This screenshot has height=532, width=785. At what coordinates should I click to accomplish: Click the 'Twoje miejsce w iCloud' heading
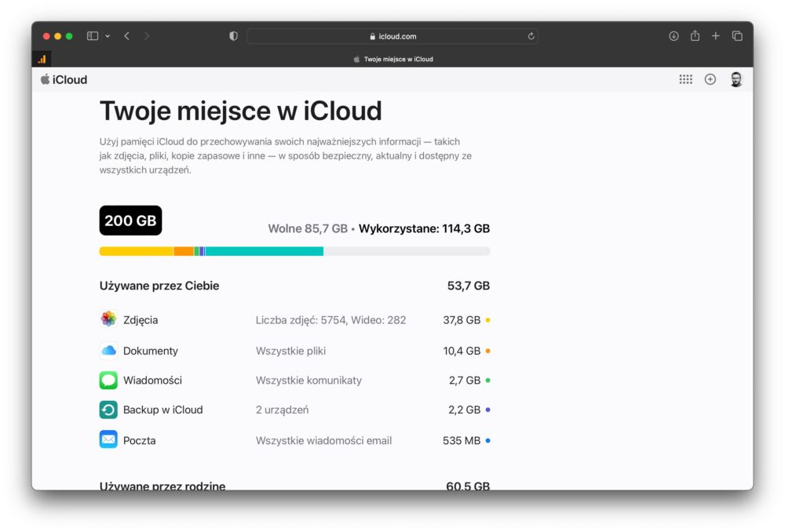point(241,111)
